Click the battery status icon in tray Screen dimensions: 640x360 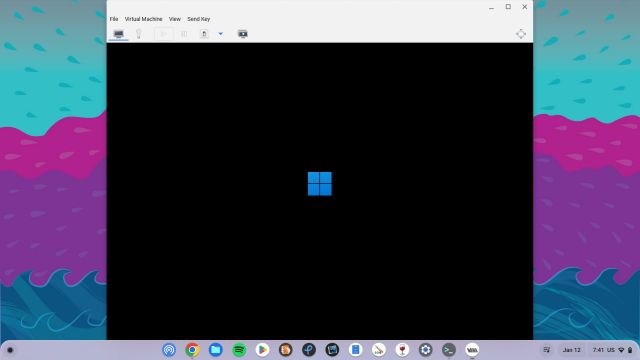pyautogui.click(x=630, y=350)
